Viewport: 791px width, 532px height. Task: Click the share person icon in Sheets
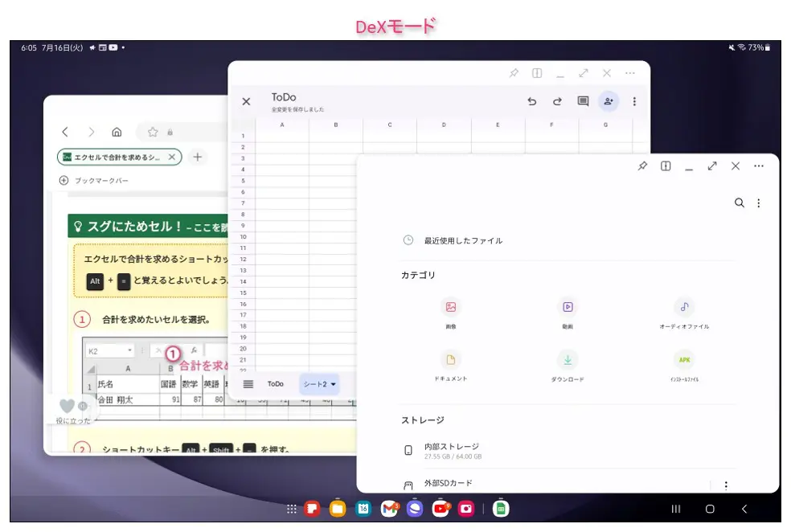point(609,102)
